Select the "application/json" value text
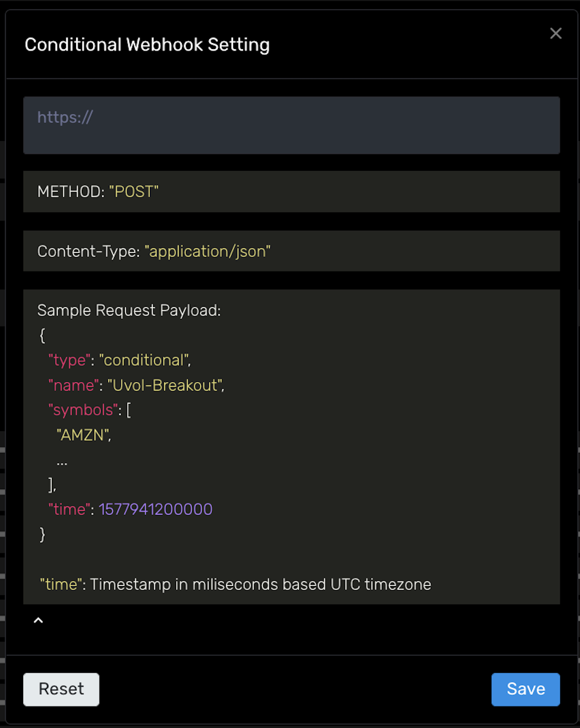 207,251
